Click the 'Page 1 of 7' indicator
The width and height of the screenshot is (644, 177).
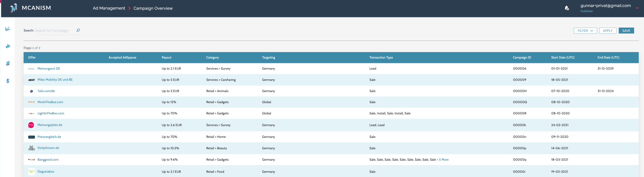(x=32, y=48)
